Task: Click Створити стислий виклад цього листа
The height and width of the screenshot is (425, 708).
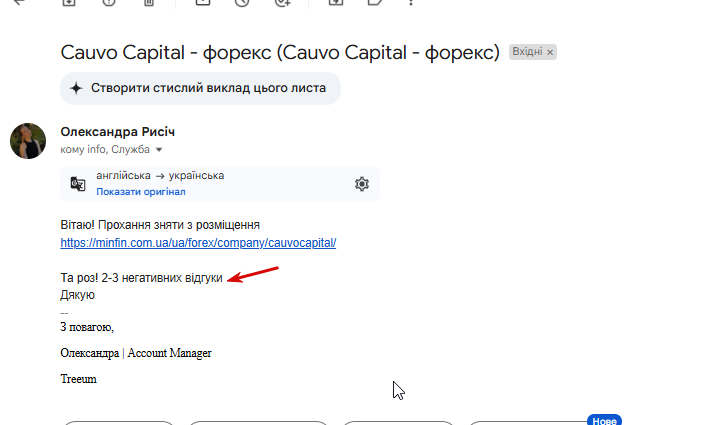Action: (200, 88)
